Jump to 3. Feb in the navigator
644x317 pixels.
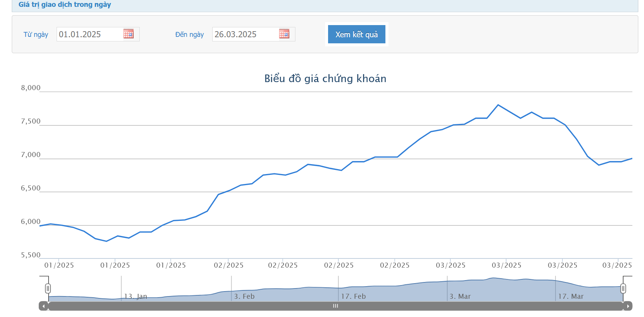click(x=244, y=296)
